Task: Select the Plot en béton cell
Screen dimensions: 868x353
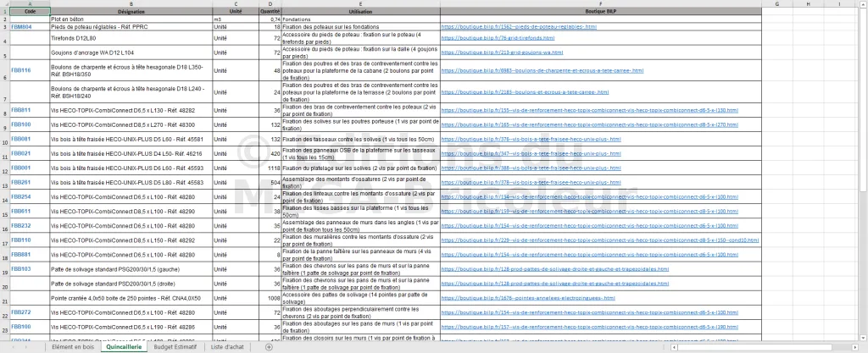Action: 131,19
